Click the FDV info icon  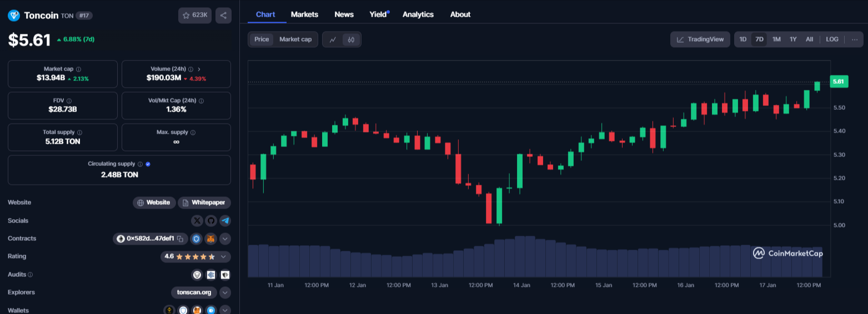click(x=70, y=101)
